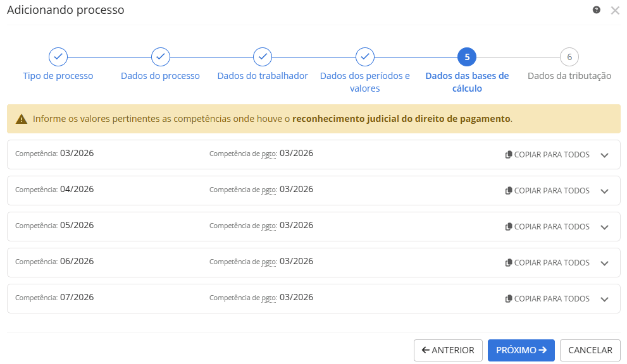Image resolution: width=627 pixels, height=364 pixels.
Task: Click the checkmark on Dados do processo step
Action: 160,56
